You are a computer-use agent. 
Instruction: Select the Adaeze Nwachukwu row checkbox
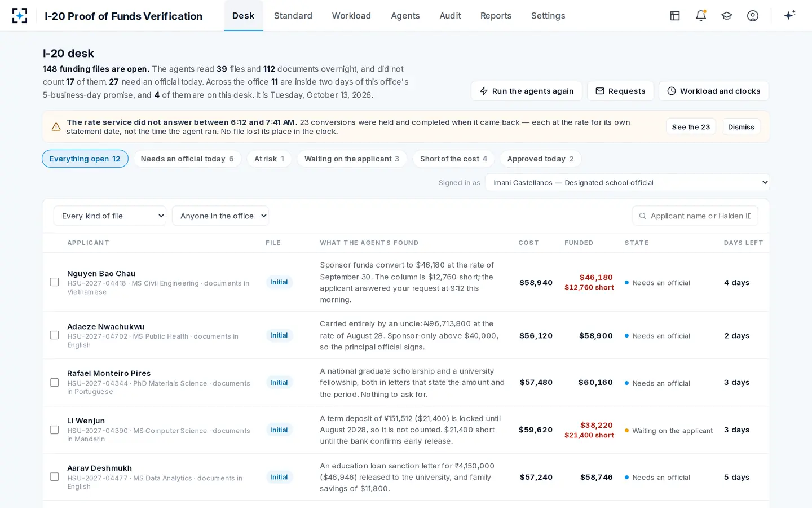pyautogui.click(x=55, y=335)
